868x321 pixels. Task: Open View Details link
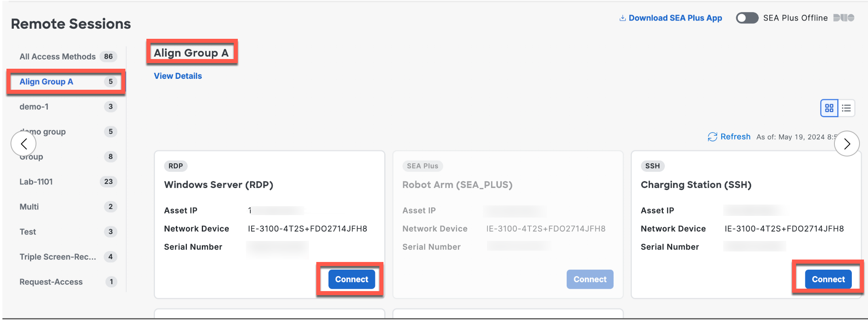tap(178, 76)
